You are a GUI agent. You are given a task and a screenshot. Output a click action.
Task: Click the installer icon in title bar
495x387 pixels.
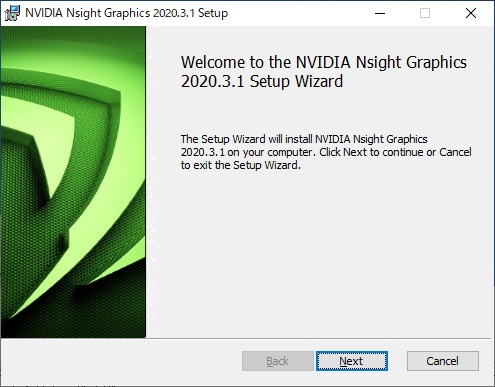coord(12,13)
